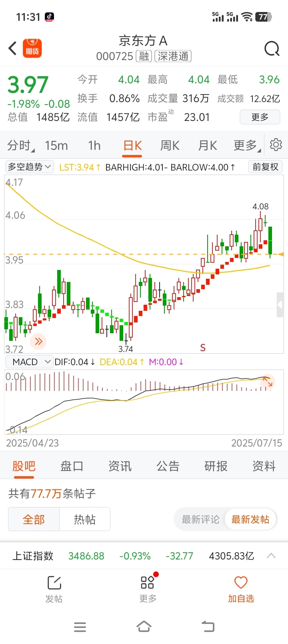The width and height of the screenshot is (288, 644).
Task: Select the 热帖 posts filter
Action: [85, 519]
